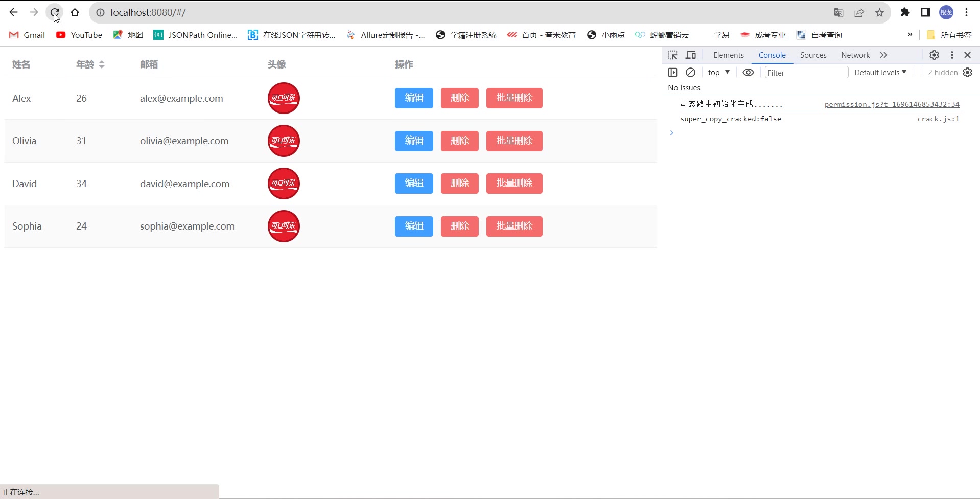The image size is (980, 499).
Task: Open the top JavaScript context dropdown
Action: click(x=718, y=73)
